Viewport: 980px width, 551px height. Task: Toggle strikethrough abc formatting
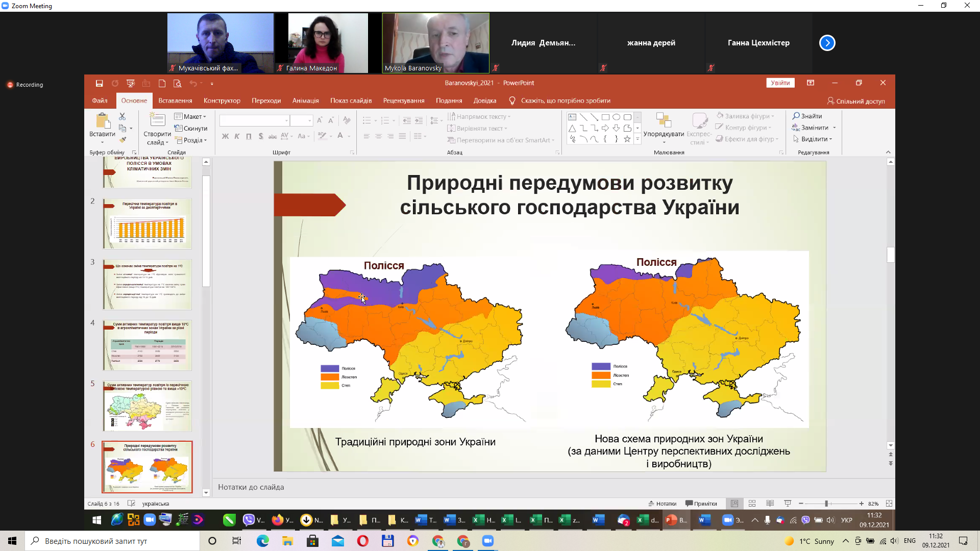click(273, 136)
